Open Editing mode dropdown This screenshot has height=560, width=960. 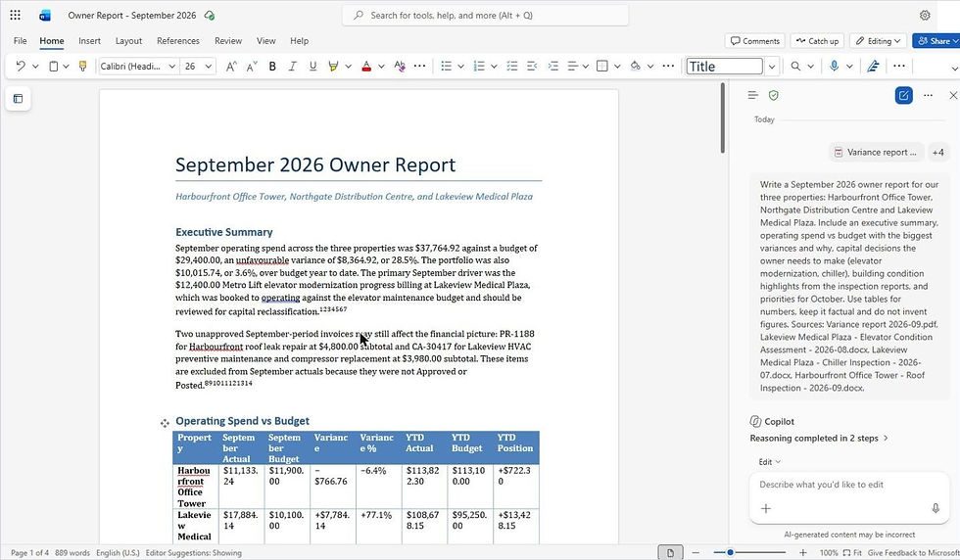878,41
